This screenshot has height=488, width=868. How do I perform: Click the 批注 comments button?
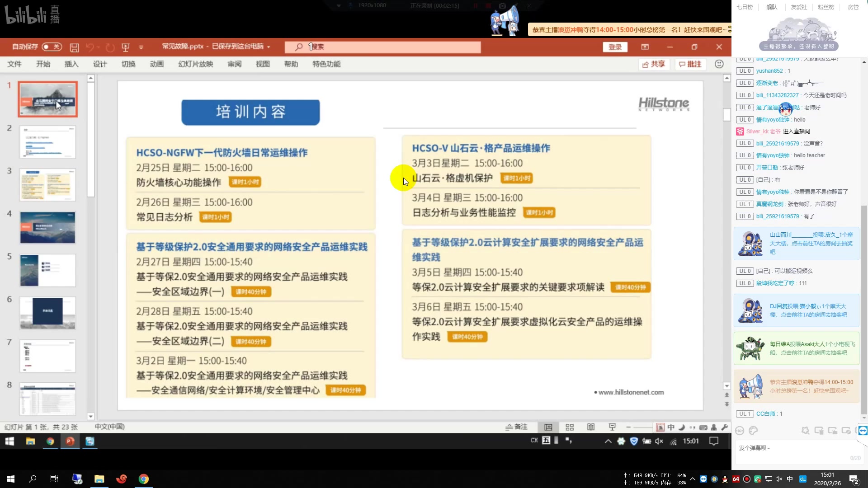(690, 64)
